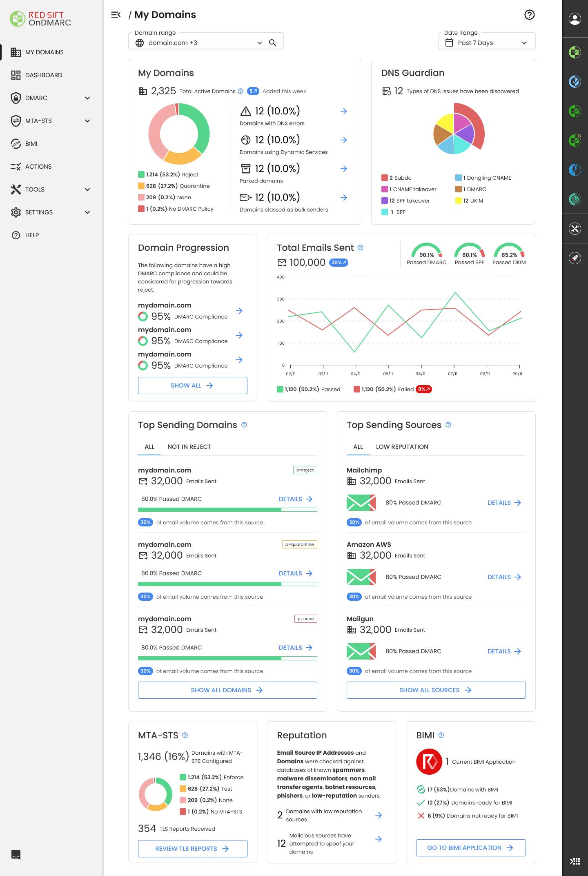Screen dimensions: 588x876
Task: Click the info icon beside the MTA-STS heading
Action: pos(185,735)
